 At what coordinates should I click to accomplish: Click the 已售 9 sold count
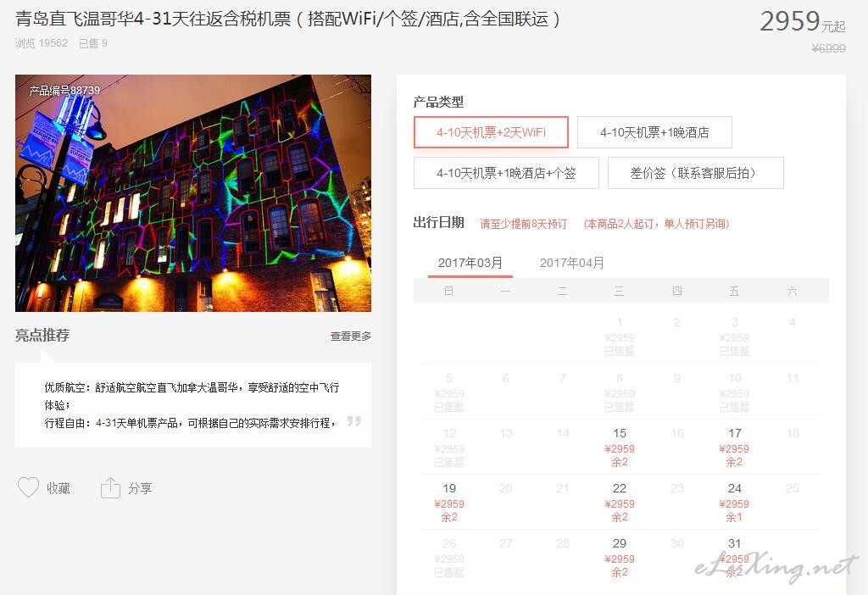click(93, 43)
